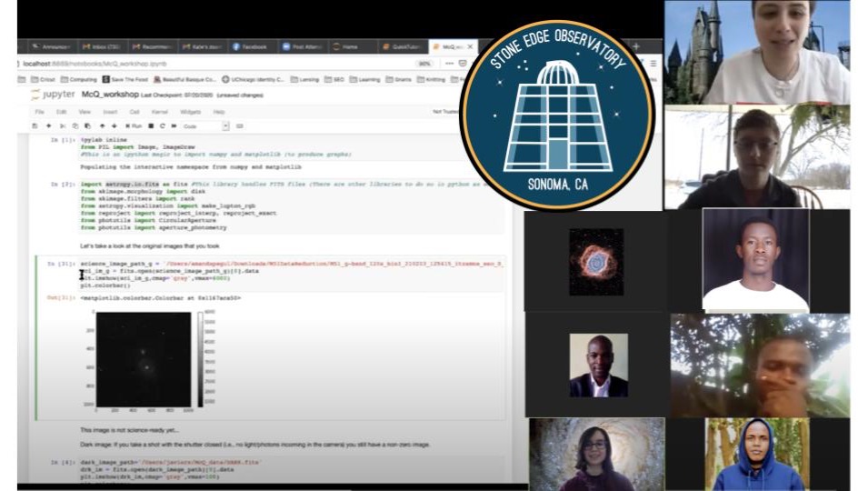Click the 90% zoom level indicator
The width and height of the screenshot is (868, 491).
424,64
